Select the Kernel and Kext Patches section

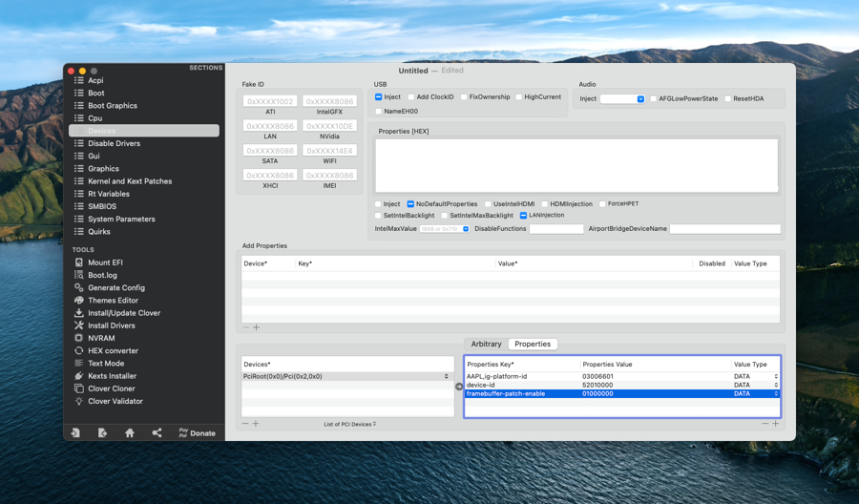point(130,181)
